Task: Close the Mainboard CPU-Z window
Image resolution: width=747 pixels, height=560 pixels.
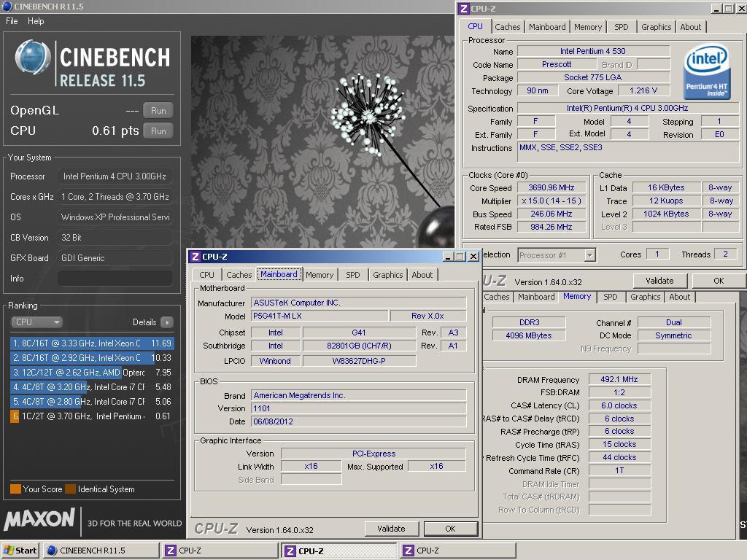Action: (x=473, y=257)
